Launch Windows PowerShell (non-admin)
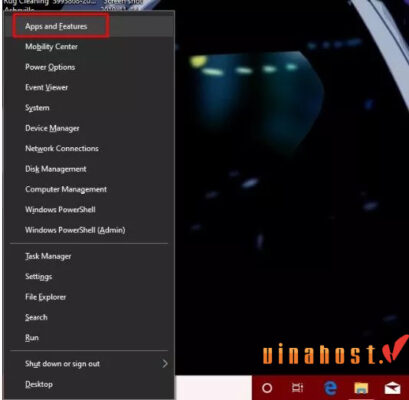Screen dimensions: 409x400 tap(88, 210)
